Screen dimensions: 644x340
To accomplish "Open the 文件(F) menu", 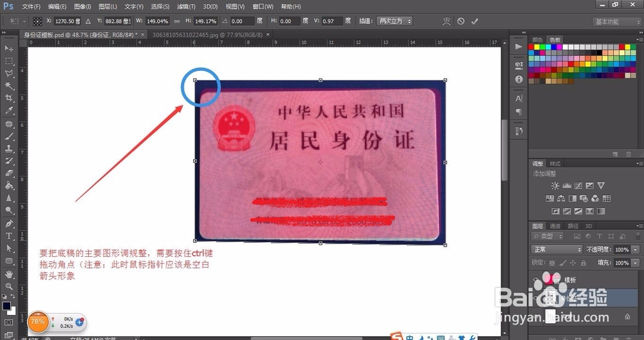I will coord(31,6).
